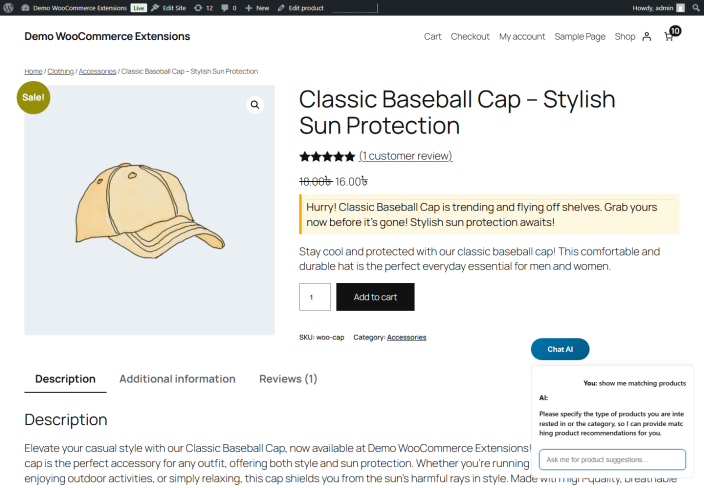This screenshot has height=488, width=704.
Task: Go to the Checkout page
Action: click(470, 36)
